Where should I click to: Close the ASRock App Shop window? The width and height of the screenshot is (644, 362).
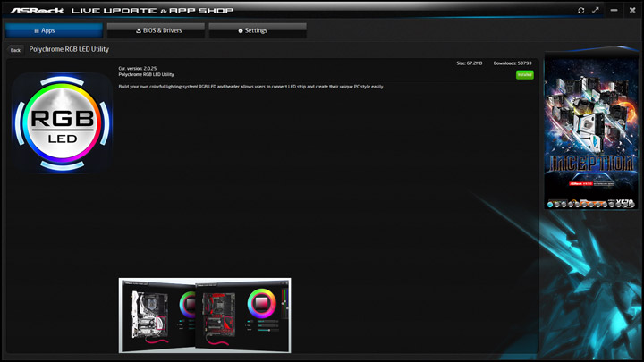(632, 10)
